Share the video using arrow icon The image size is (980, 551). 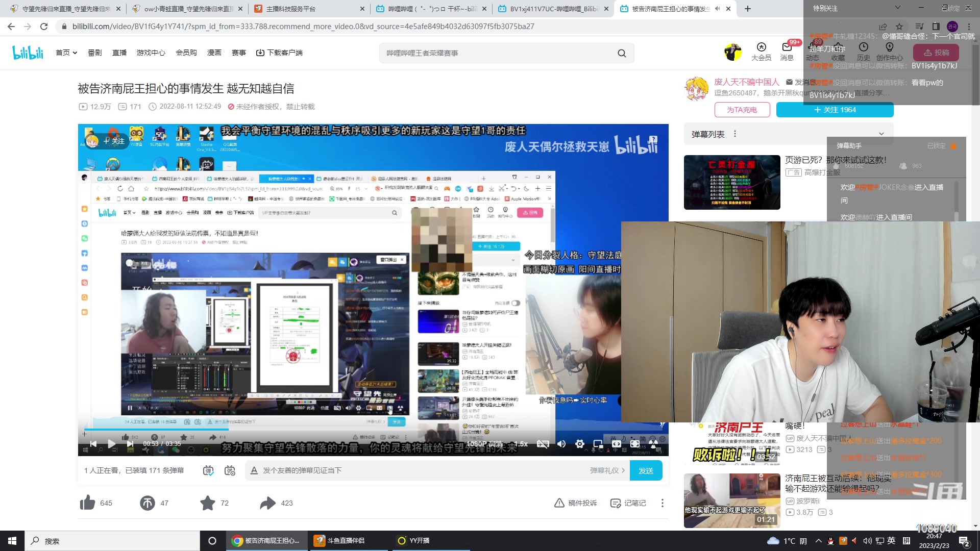267,503
